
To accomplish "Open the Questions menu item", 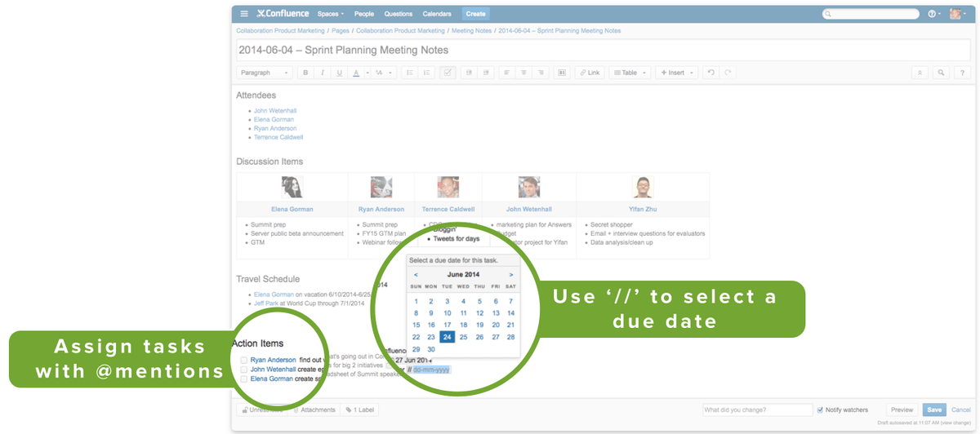I will point(399,14).
